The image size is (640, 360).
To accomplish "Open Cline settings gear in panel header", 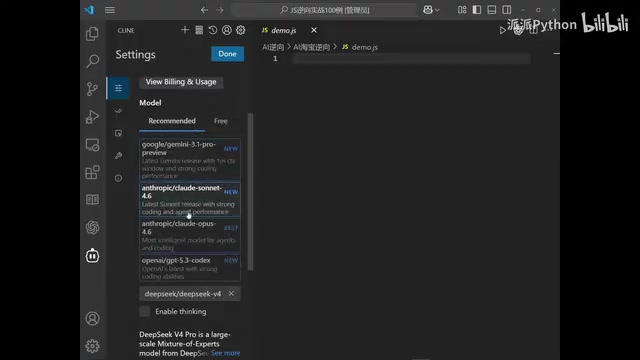I will pyautogui.click(x=240, y=30).
